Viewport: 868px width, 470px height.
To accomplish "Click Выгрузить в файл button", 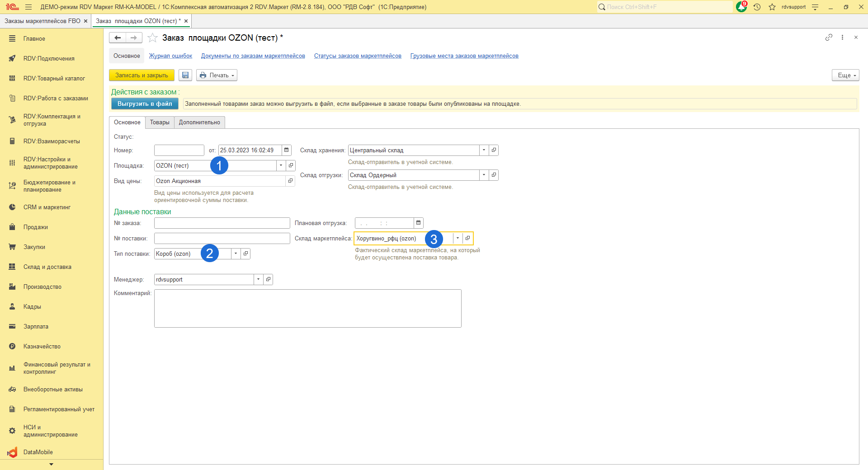I will tap(145, 104).
